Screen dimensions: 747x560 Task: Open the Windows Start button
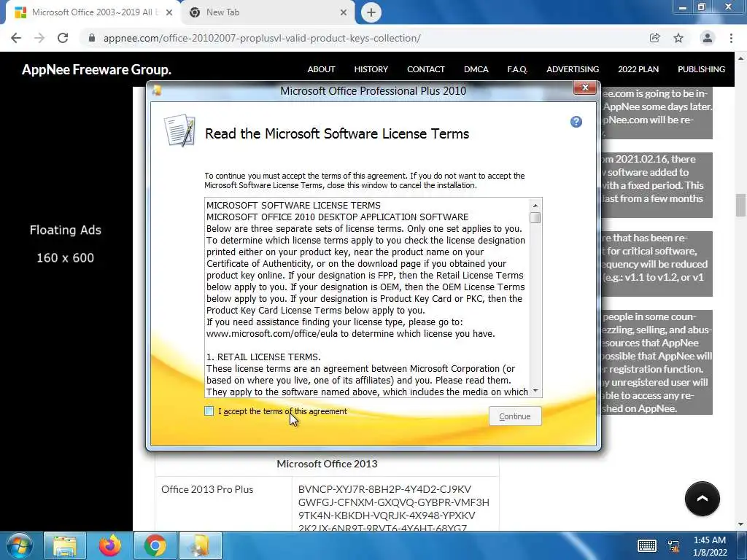point(20,545)
